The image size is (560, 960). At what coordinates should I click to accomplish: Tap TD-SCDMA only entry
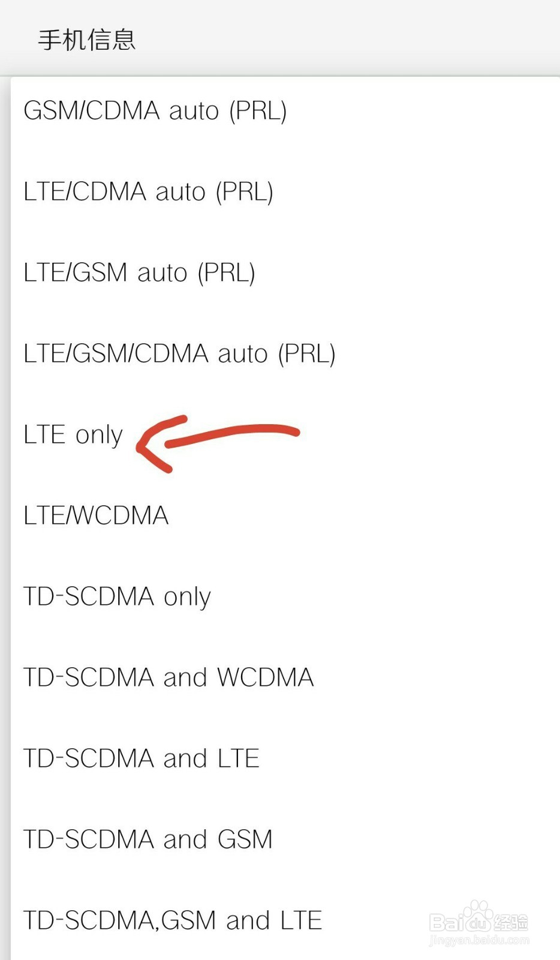point(117,597)
